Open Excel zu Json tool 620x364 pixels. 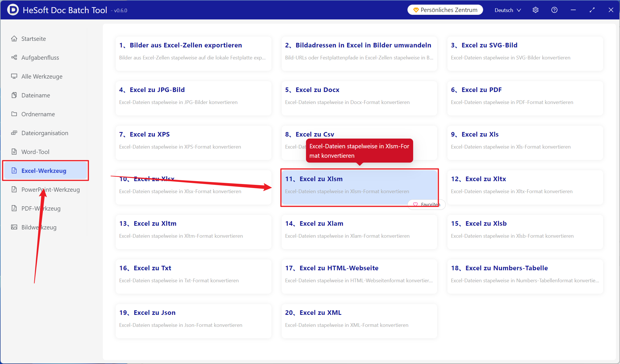pyautogui.click(x=193, y=321)
